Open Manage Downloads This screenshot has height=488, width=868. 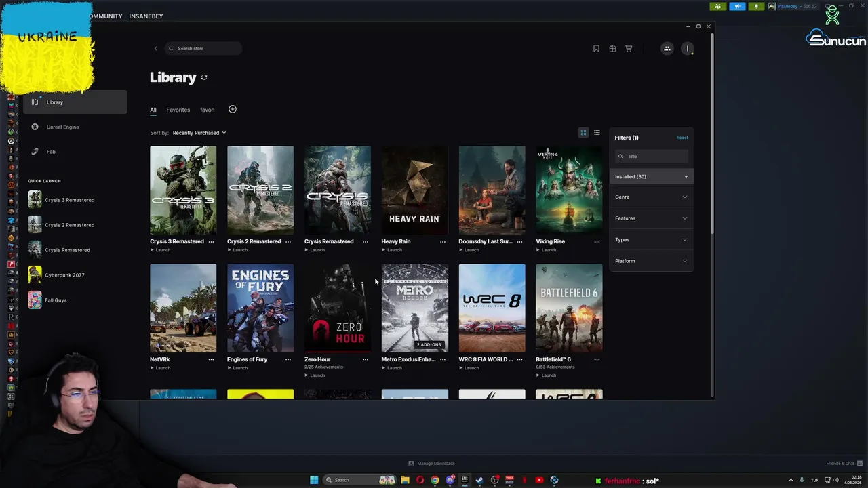pyautogui.click(x=432, y=464)
